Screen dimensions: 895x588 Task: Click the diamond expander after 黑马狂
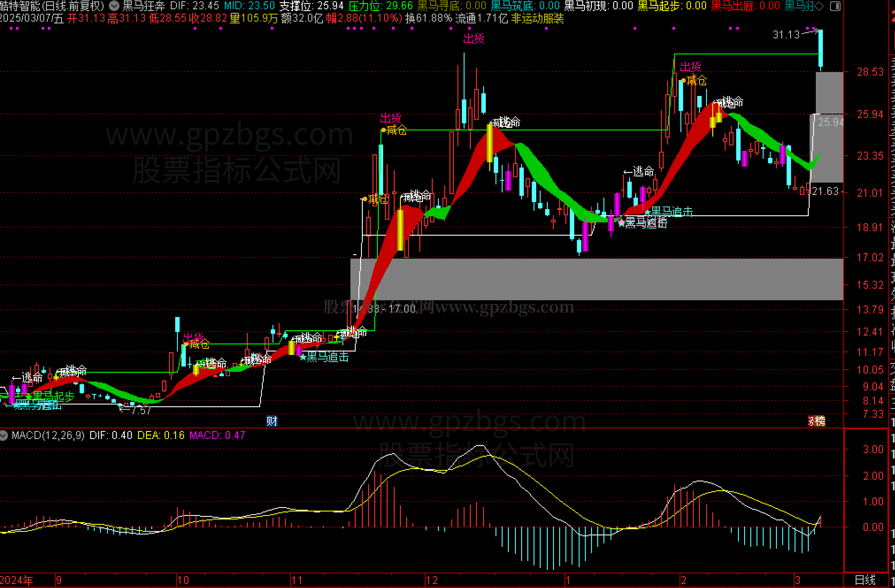pos(819,6)
